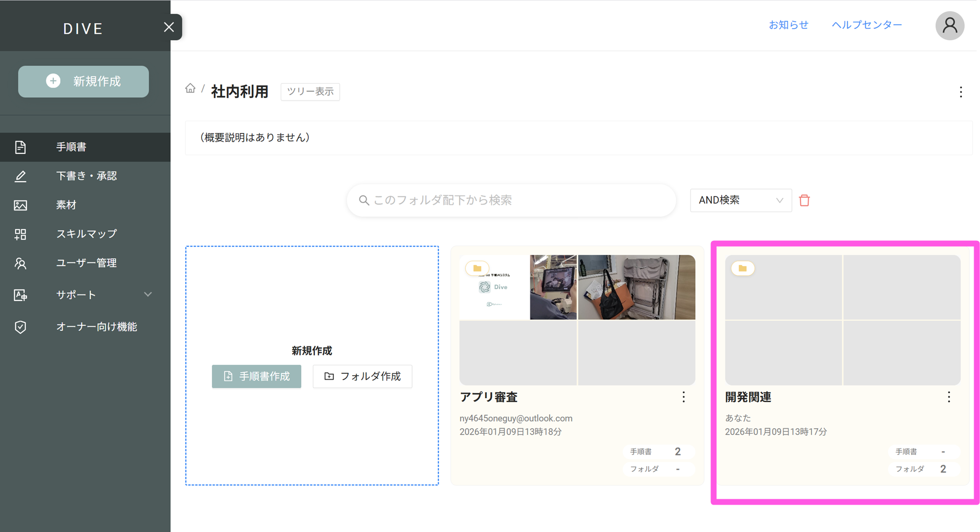This screenshot has height=532, width=980.
Task: Open ユーザー管理 from the sidebar
Action: pos(86,263)
